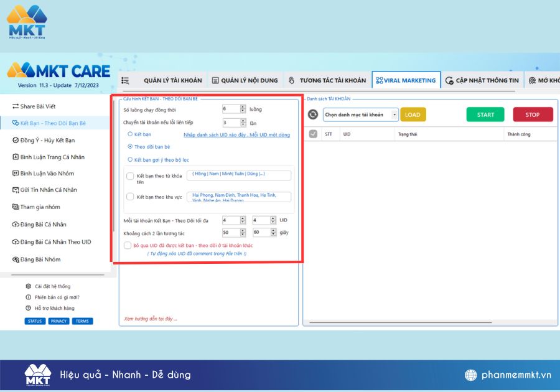This screenshot has height=392, width=560.
Task: Open Nhập danh sách UID vào đây link
Action: (237, 134)
